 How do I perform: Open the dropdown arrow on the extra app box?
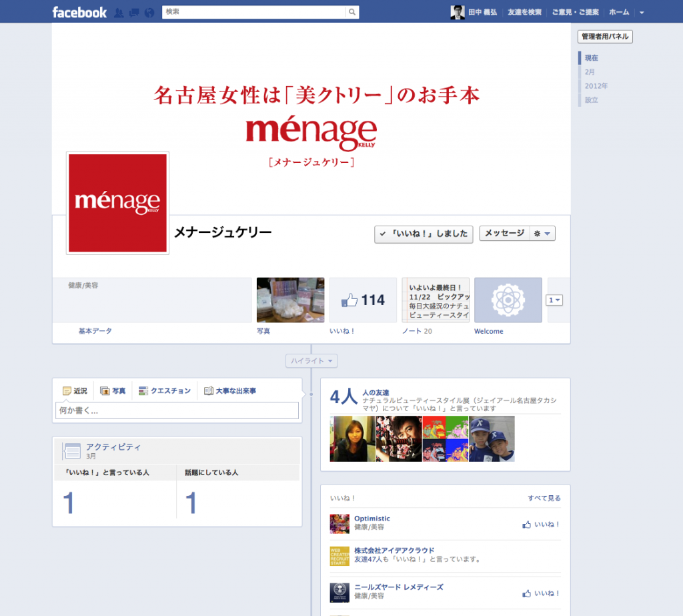tap(554, 300)
